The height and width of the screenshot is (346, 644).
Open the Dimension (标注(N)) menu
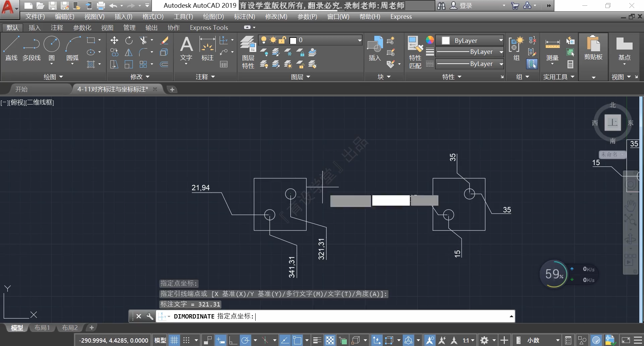pos(245,16)
